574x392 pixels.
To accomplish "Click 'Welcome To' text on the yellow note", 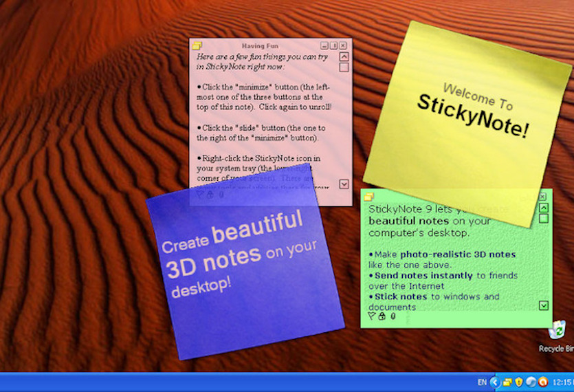I will click(x=478, y=96).
